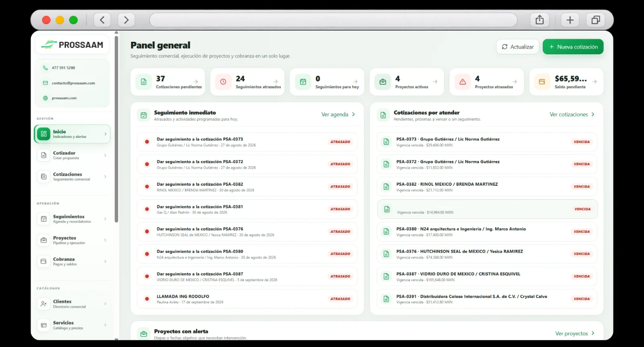Click the Proyectos activos briefcase icon
The width and height of the screenshot is (644, 347).
383,82
